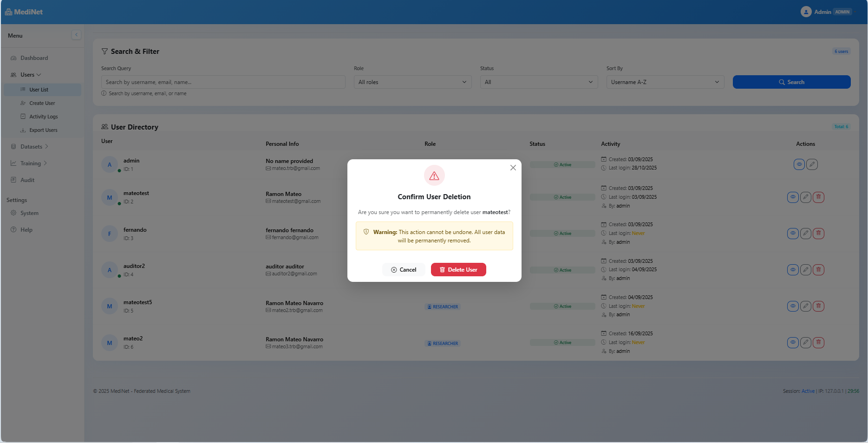Select Create User in the sidebar
The width and height of the screenshot is (868, 443).
(x=43, y=103)
